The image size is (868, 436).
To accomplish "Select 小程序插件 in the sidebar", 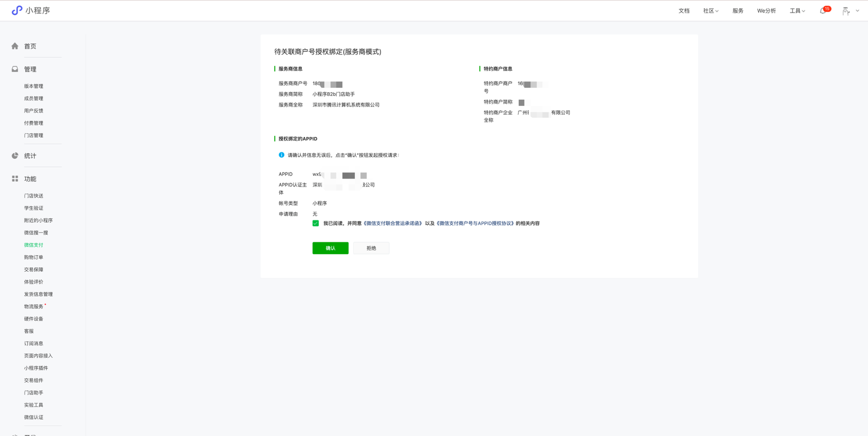I will pos(36,368).
